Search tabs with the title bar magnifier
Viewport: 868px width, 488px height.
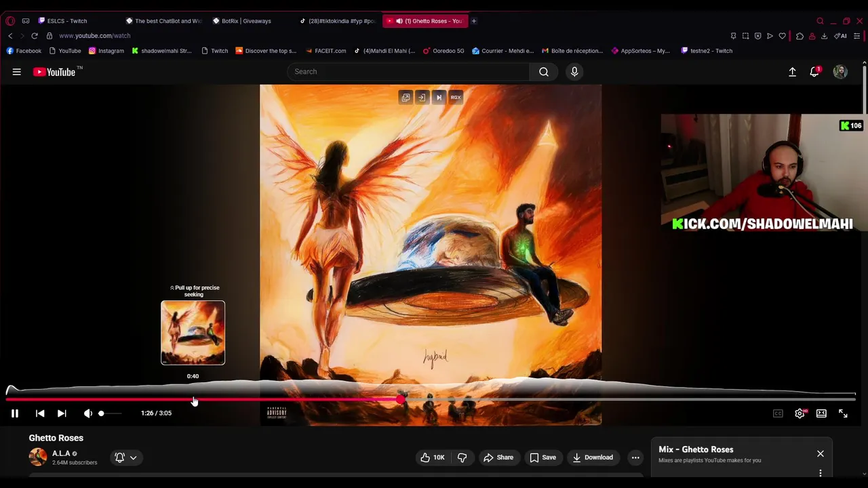(820, 21)
